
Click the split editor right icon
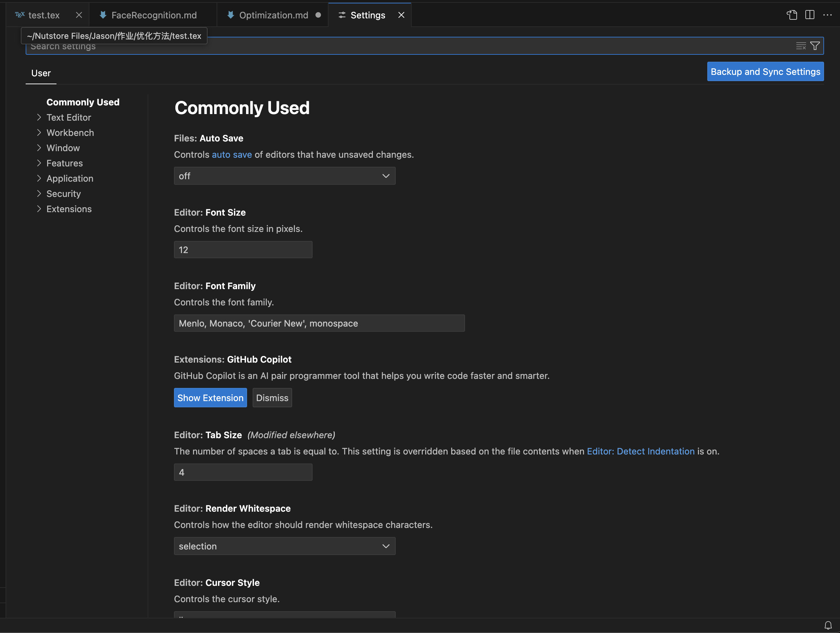click(810, 15)
